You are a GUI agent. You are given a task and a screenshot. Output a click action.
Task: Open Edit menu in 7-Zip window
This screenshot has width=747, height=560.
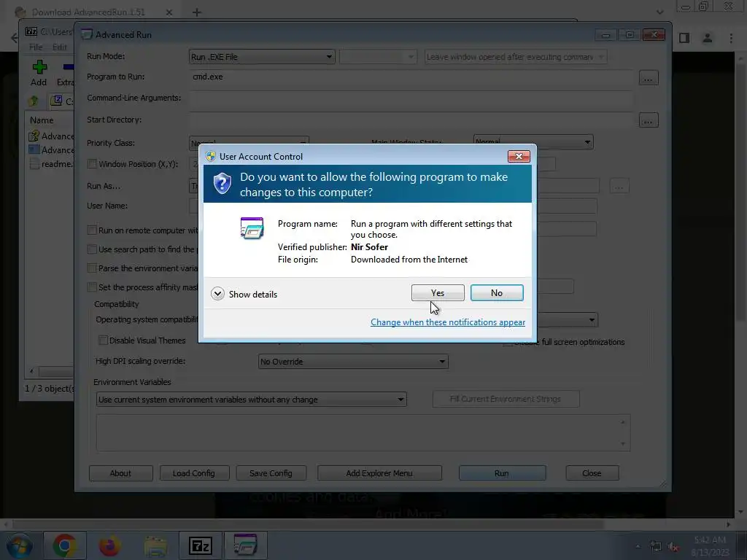pos(60,47)
